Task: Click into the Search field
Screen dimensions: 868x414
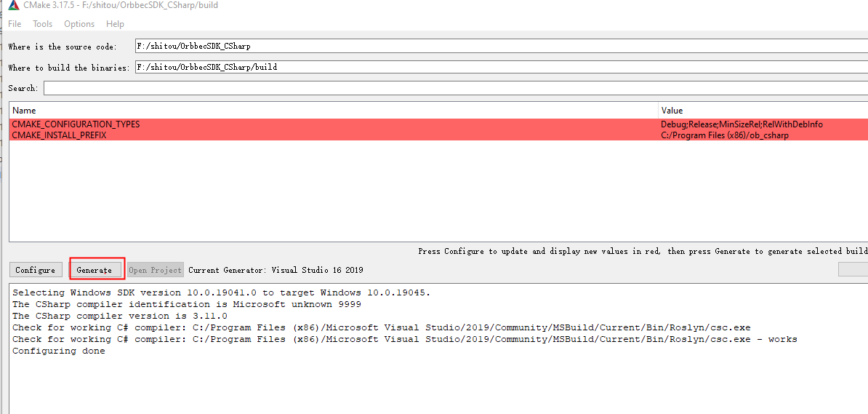Action: point(456,88)
